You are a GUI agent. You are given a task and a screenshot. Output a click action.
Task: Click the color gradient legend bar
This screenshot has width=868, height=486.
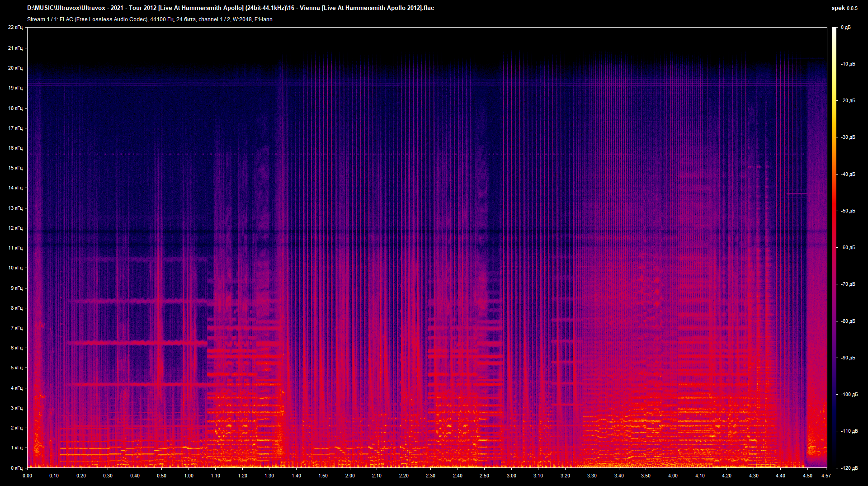pos(834,247)
